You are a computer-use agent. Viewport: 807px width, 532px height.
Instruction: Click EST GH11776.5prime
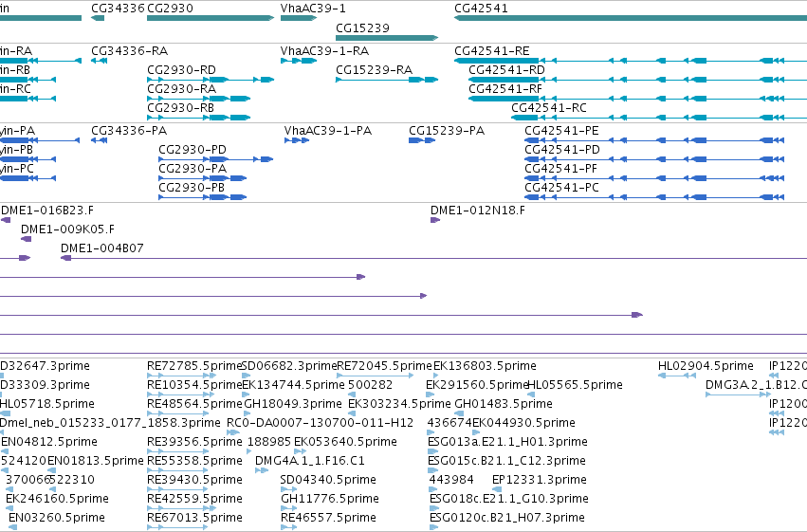click(329, 499)
